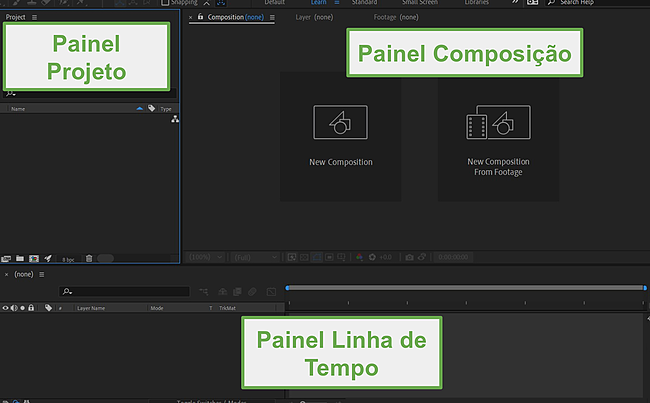This screenshot has height=403, width=650.
Task: Open the Learn workspace menu
Action: [337, 2]
